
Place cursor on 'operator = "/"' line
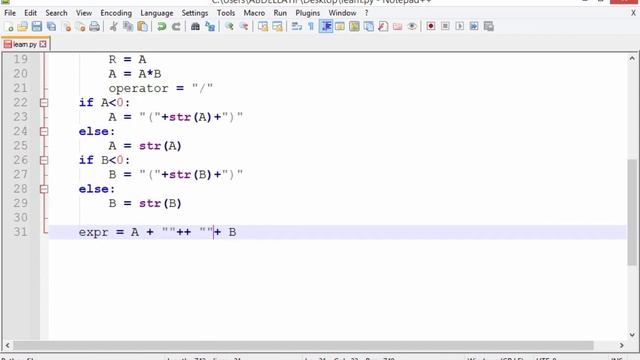tap(160, 88)
